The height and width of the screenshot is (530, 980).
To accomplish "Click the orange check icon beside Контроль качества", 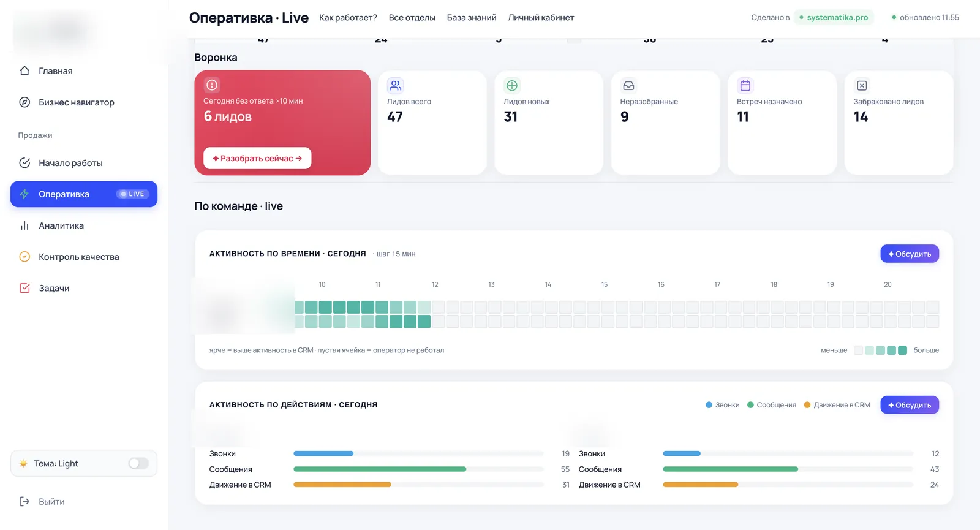I will [x=24, y=257].
